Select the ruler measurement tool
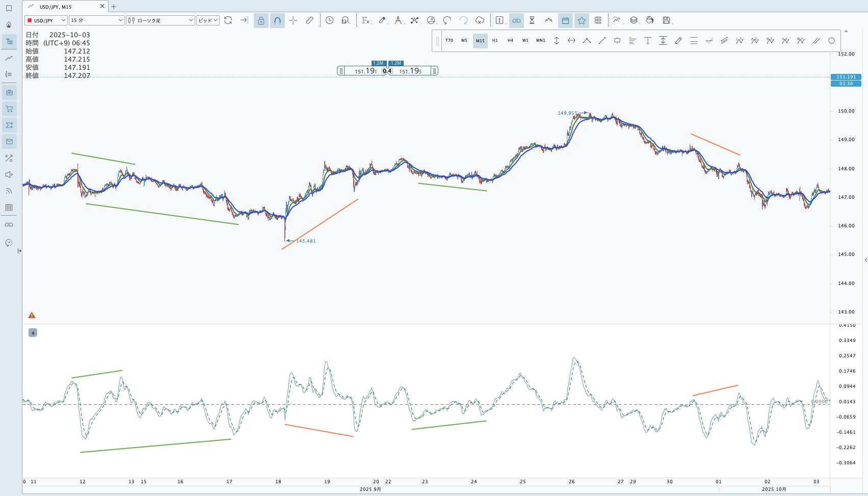Screen dimensions: 868x496 pyautogui.click(x=309, y=20)
